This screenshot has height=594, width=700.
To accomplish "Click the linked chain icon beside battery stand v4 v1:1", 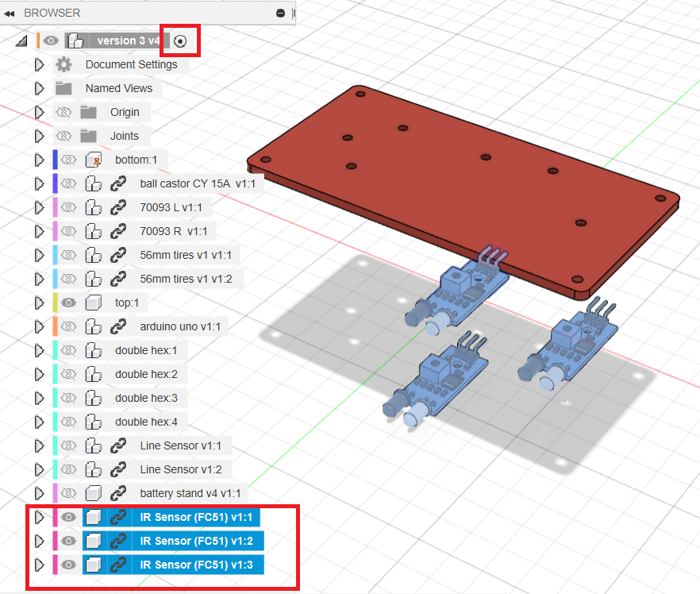I will click(117, 492).
